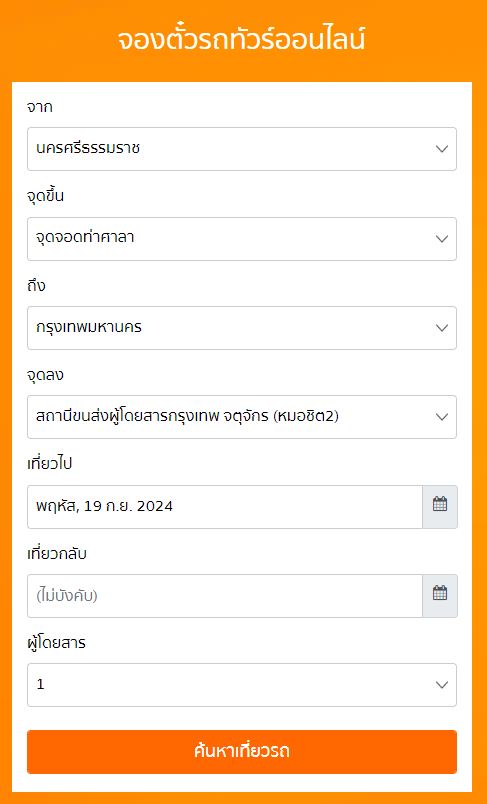Open calendar icon for เที่ยวไป date
This screenshot has width=487, height=804.
(440, 507)
